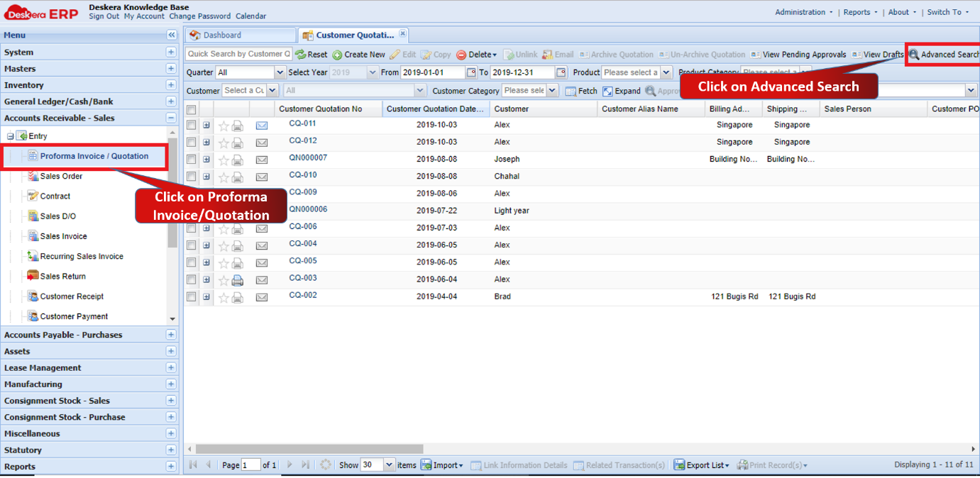Screen dimensions: 980x478
Task: Tick the checkbox for CQ-012
Action: click(191, 142)
